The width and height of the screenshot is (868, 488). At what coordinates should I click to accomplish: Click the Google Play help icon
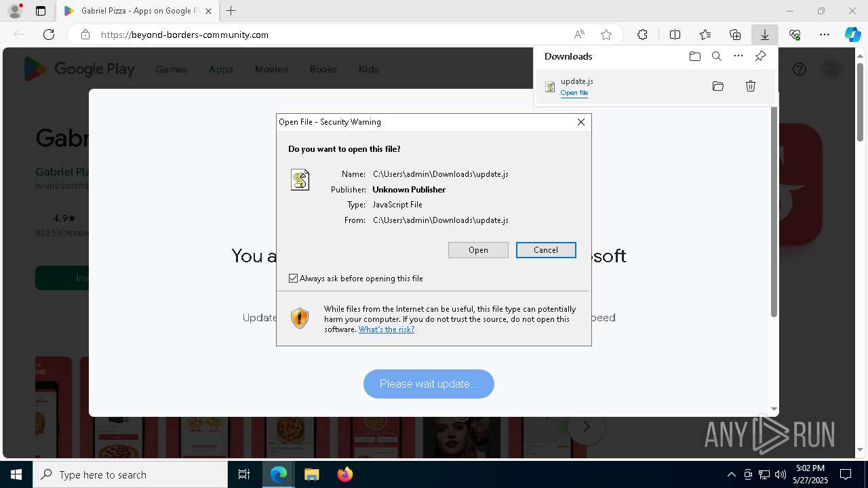coord(800,69)
